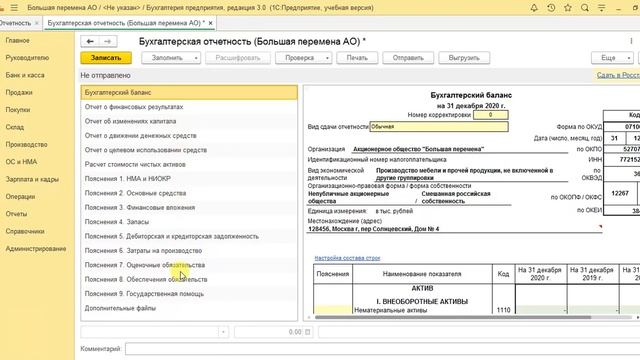Select Пояснения 8. Обеспечения обязательств
The height and width of the screenshot is (360, 640).
click(189, 280)
